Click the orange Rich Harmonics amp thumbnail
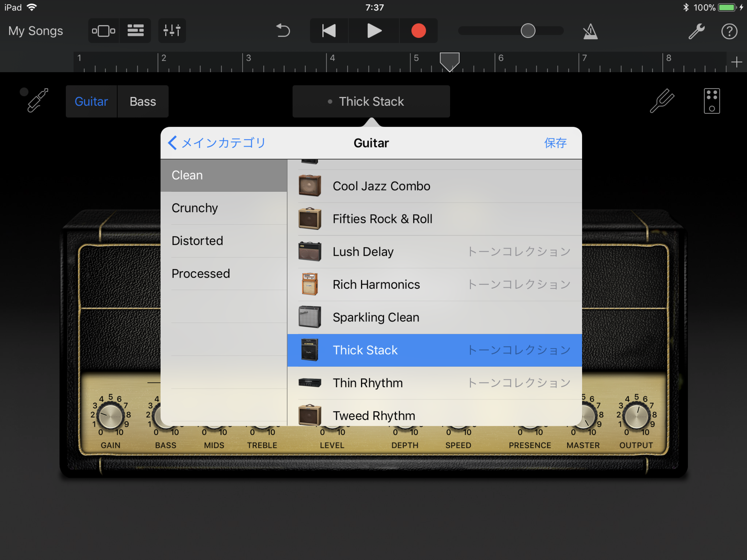747x560 pixels. [x=310, y=284]
